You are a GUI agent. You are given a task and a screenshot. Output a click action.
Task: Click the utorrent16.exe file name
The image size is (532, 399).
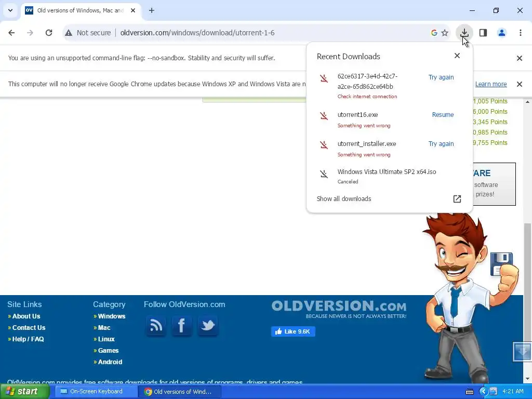pyautogui.click(x=357, y=115)
